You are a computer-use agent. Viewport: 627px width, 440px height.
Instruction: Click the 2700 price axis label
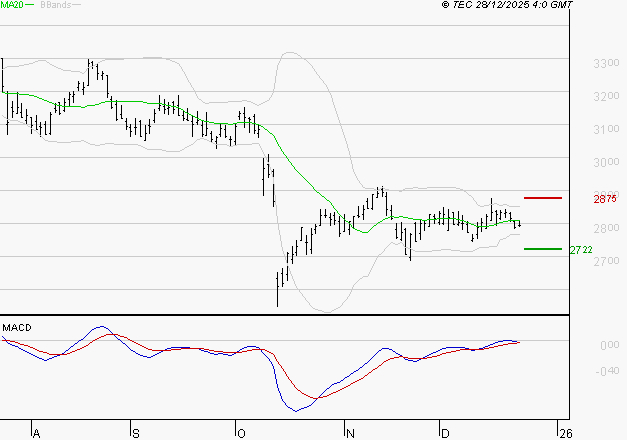606,261
